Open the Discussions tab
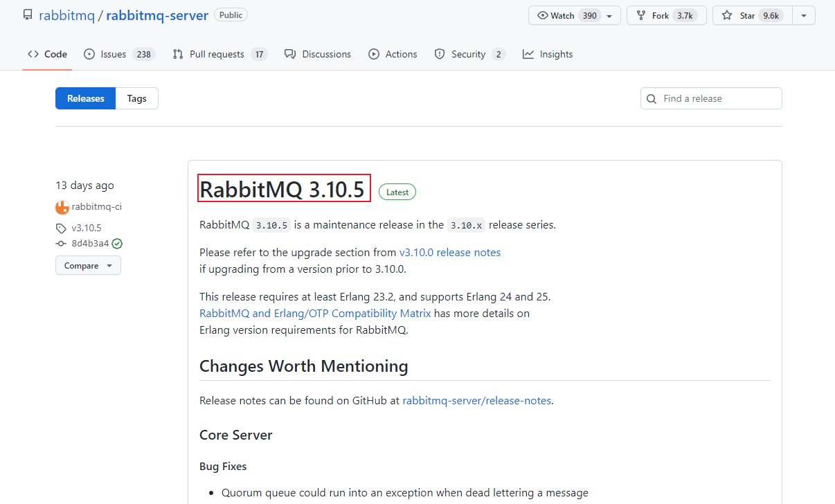This screenshot has width=835, height=504. click(318, 54)
